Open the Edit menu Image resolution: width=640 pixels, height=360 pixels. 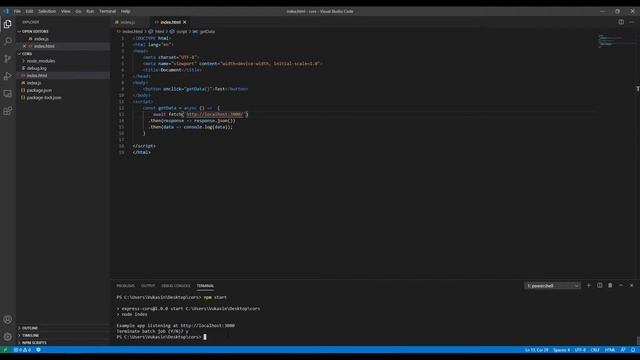(x=29, y=11)
